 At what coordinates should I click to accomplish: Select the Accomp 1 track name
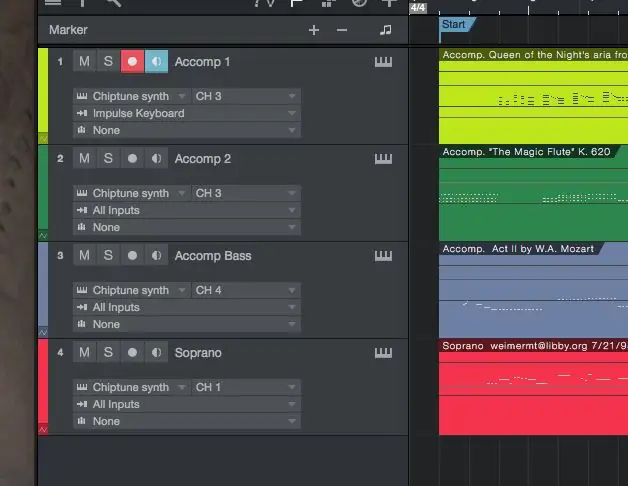[x=202, y=62]
